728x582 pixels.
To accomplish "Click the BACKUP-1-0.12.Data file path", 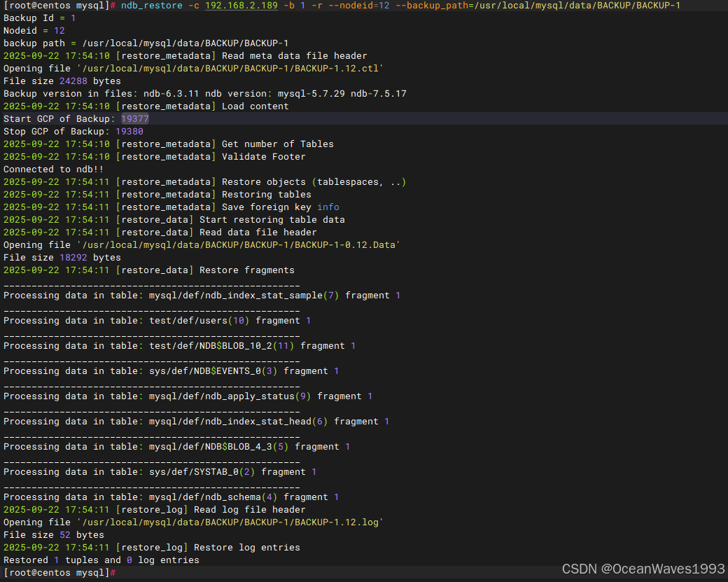I will [x=239, y=245].
